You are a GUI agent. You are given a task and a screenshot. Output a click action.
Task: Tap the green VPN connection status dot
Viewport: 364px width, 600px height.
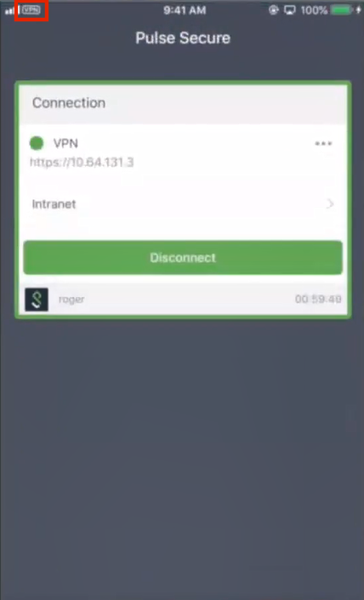pos(37,144)
